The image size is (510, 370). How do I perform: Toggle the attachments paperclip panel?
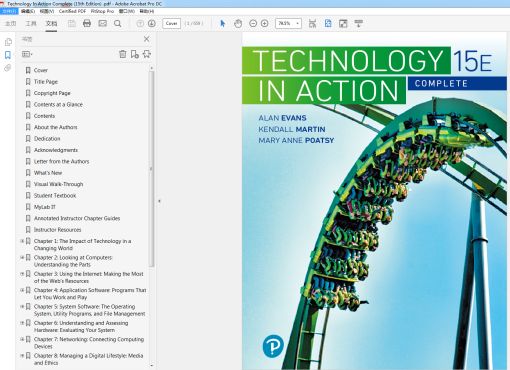point(8,68)
